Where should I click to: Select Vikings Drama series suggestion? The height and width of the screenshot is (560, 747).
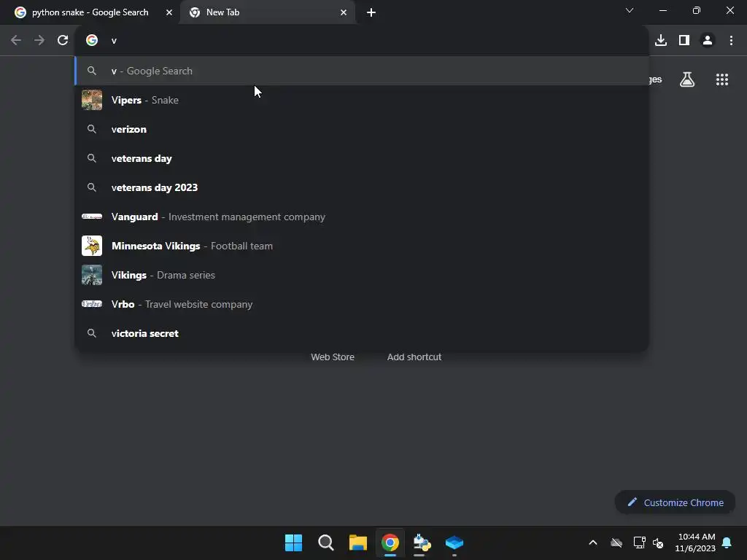click(x=362, y=275)
